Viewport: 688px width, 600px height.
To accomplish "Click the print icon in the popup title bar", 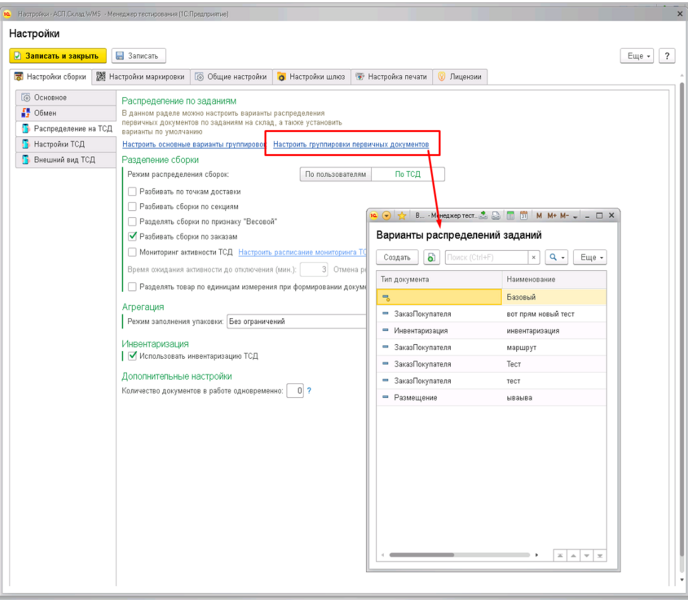I will 496,216.
